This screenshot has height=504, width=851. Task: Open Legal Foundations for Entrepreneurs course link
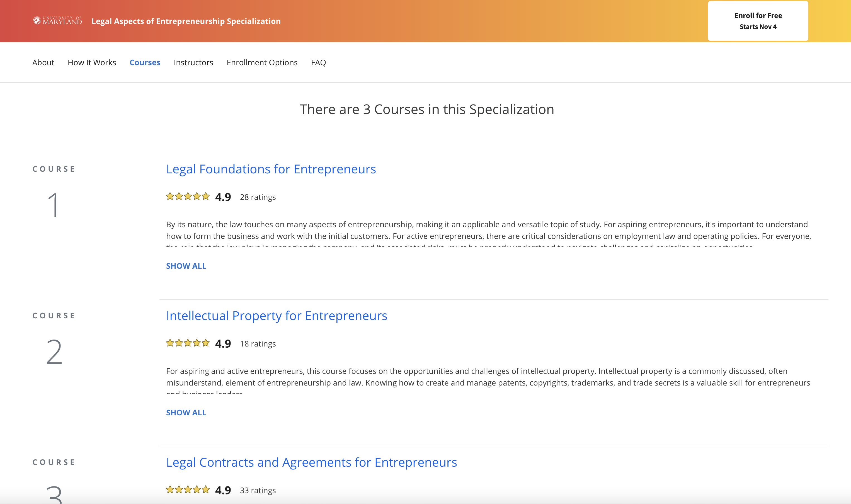pos(271,169)
